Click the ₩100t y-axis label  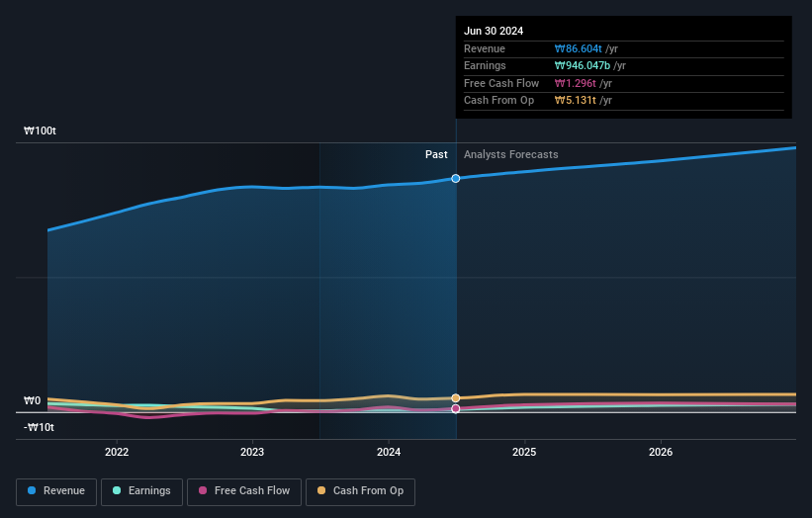pos(40,130)
